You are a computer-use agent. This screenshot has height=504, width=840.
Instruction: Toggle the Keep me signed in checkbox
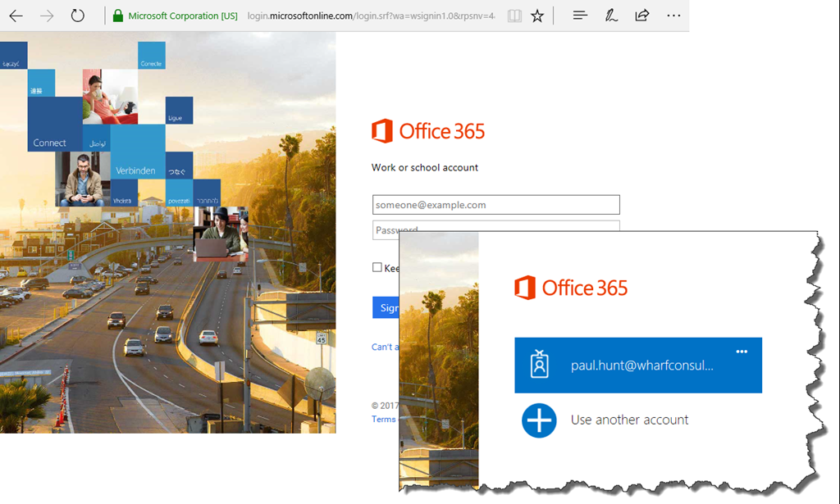[377, 267]
